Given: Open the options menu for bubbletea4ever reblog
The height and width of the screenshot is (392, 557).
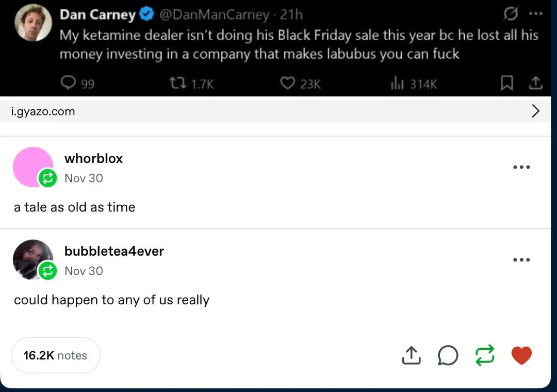Looking at the screenshot, I should pos(521,260).
